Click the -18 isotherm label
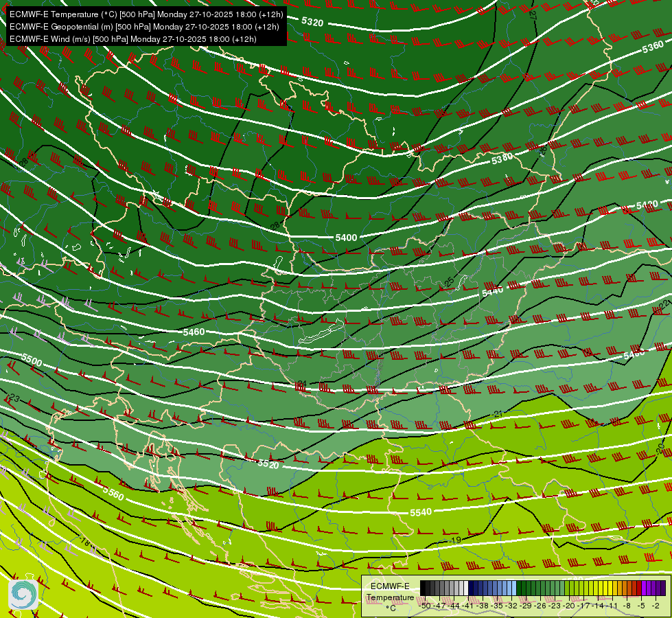This screenshot has width=672, height=618. 84,541
